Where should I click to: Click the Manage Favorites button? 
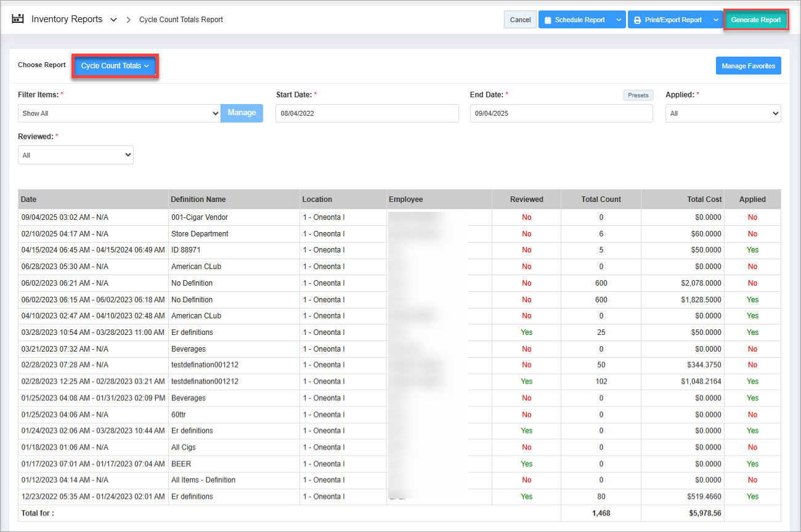coord(748,66)
